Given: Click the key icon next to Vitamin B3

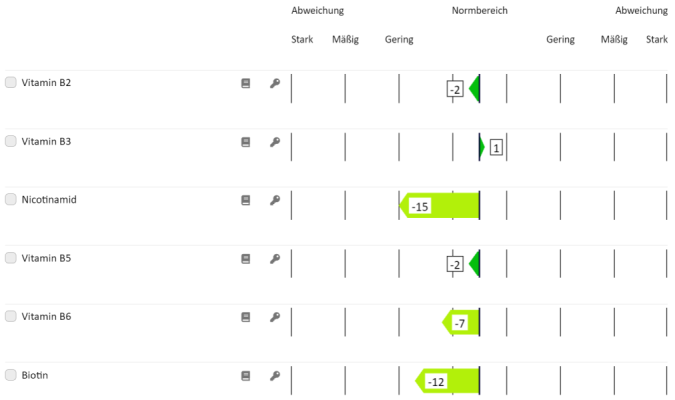Looking at the screenshot, I should click(x=274, y=142).
